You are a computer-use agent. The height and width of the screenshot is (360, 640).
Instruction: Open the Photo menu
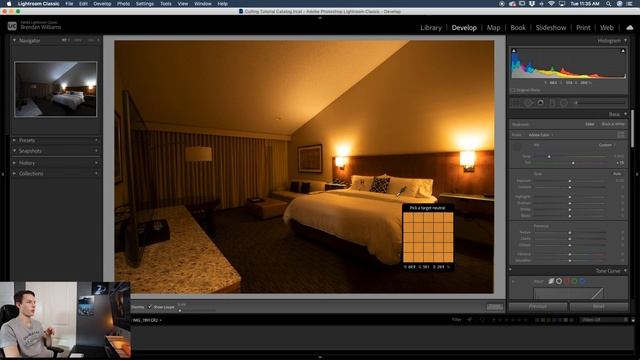coord(123,4)
